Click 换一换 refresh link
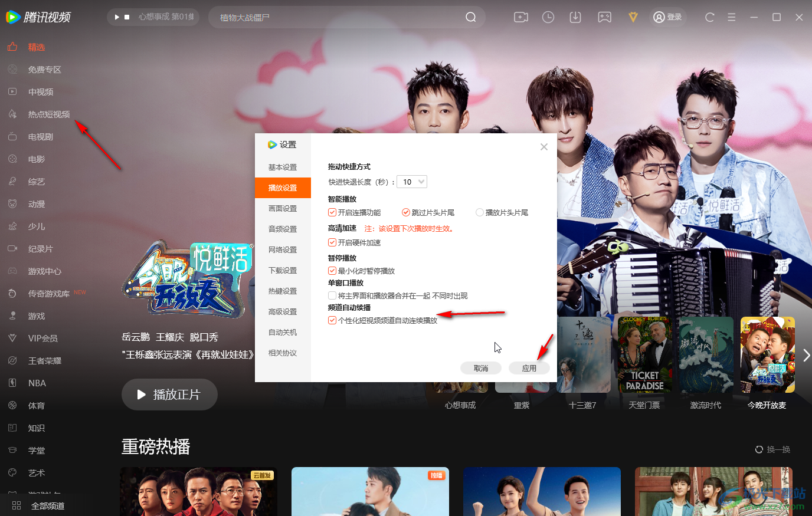This screenshot has width=812, height=516. 773,449
